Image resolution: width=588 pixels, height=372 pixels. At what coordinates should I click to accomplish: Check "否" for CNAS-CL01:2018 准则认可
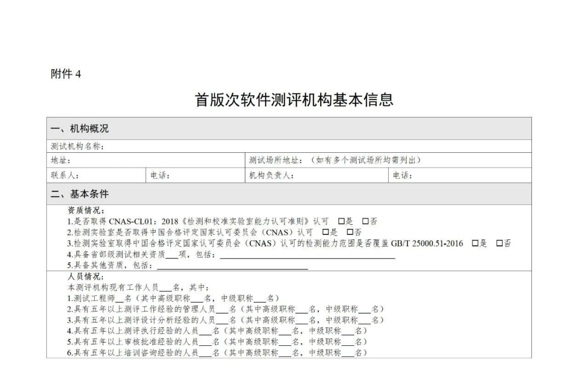click(x=366, y=220)
